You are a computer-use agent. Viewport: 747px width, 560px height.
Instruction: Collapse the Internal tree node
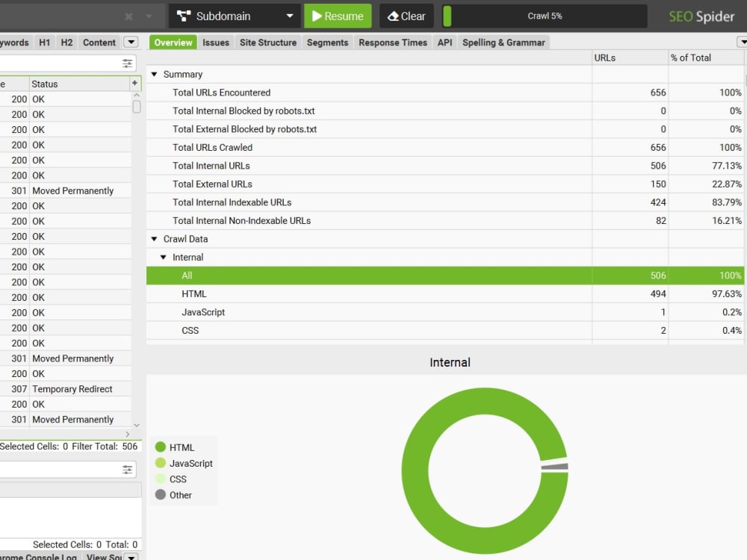tap(163, 257)
